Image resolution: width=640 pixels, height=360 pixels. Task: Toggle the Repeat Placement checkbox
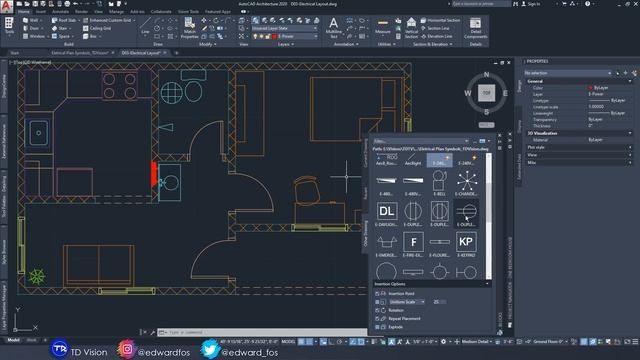click(377, 319)
